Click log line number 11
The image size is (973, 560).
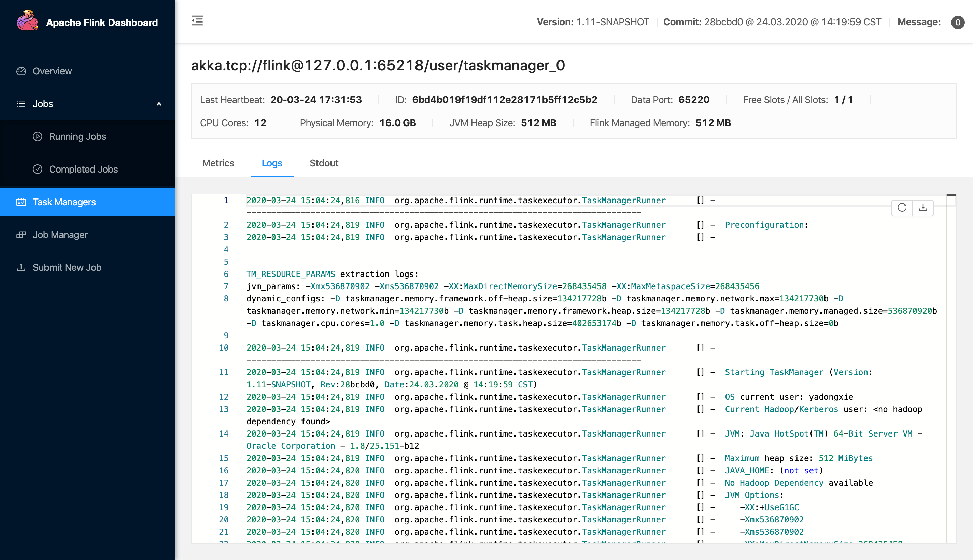click(224, 372)
